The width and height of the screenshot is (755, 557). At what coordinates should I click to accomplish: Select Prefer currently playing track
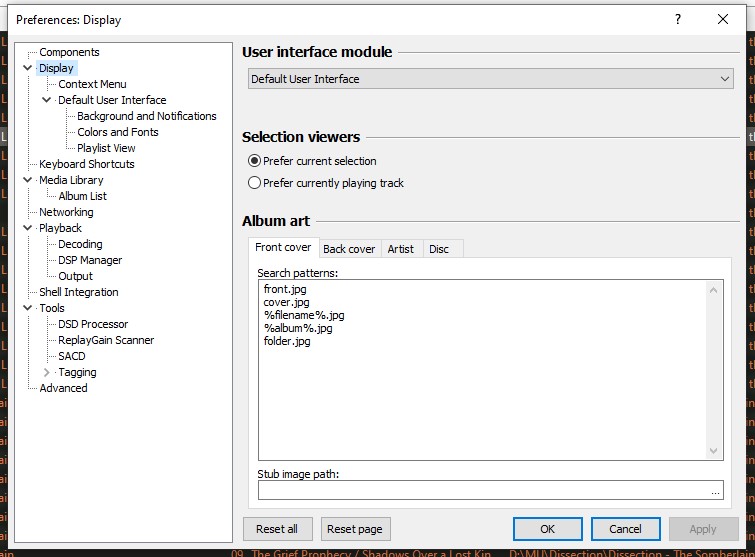255,183
